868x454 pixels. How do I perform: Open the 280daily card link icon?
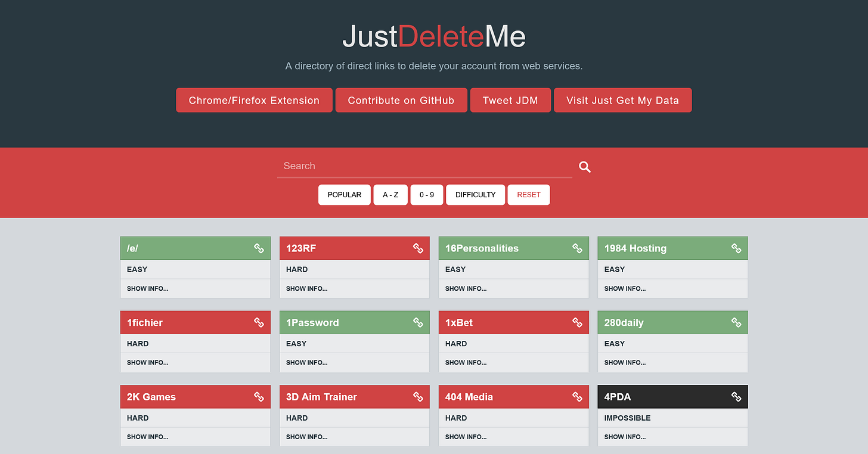(736, 322)
